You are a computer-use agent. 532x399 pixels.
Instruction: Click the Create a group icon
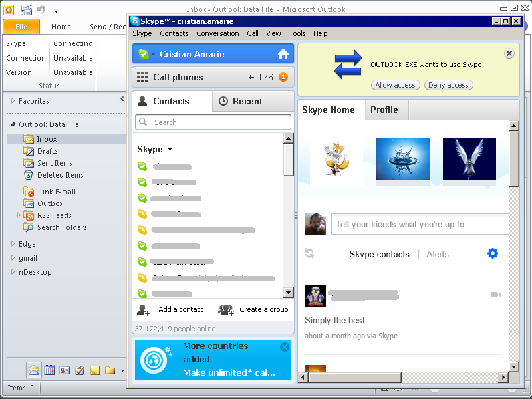click(226, 310)
